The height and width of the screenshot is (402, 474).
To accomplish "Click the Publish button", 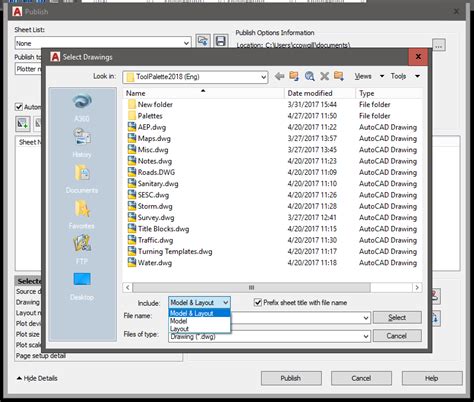I will 291,378.
